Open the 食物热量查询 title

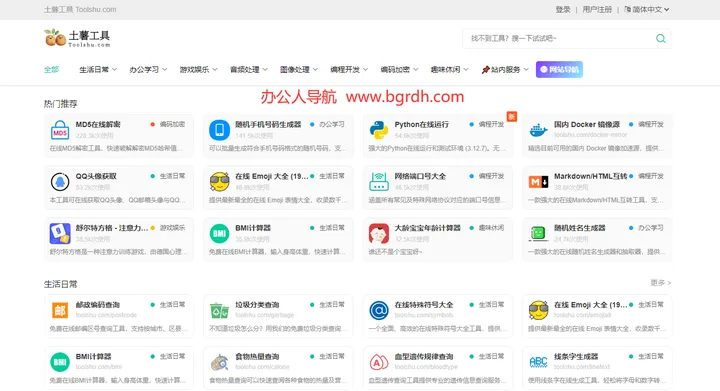coord(257,357)
